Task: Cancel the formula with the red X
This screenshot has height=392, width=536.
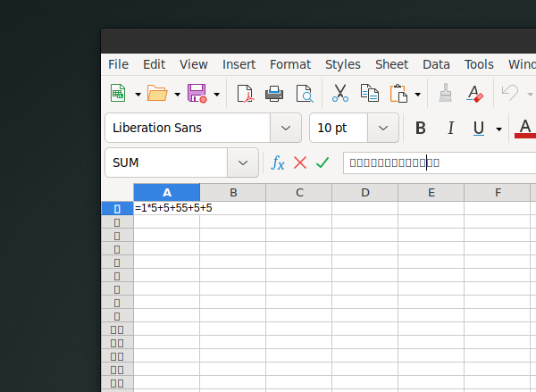Action: pos(300,163)
